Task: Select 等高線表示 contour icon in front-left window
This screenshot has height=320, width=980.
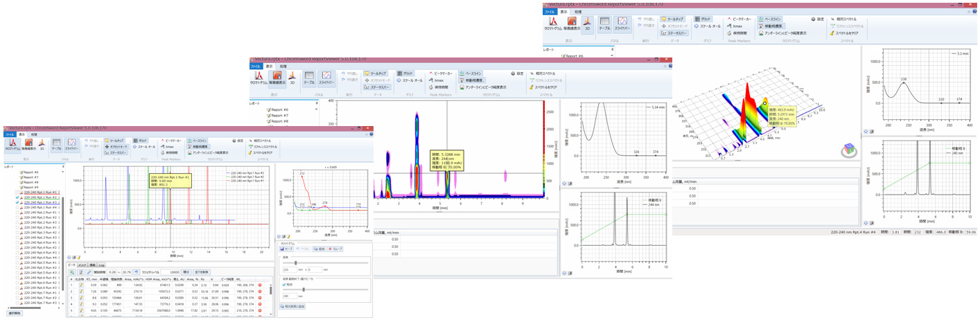Action: (x=28, y=145)
